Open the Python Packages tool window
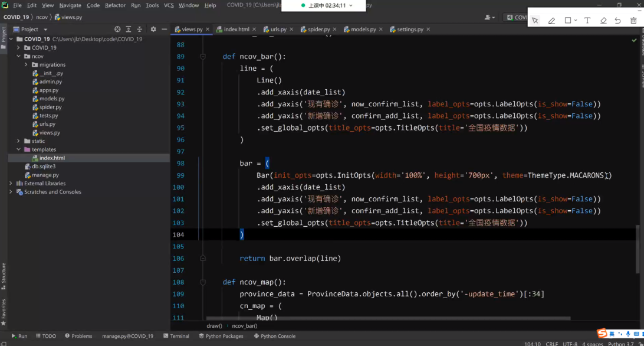The image size is (644, 346). pyautogui.click(x=221, y=336)
